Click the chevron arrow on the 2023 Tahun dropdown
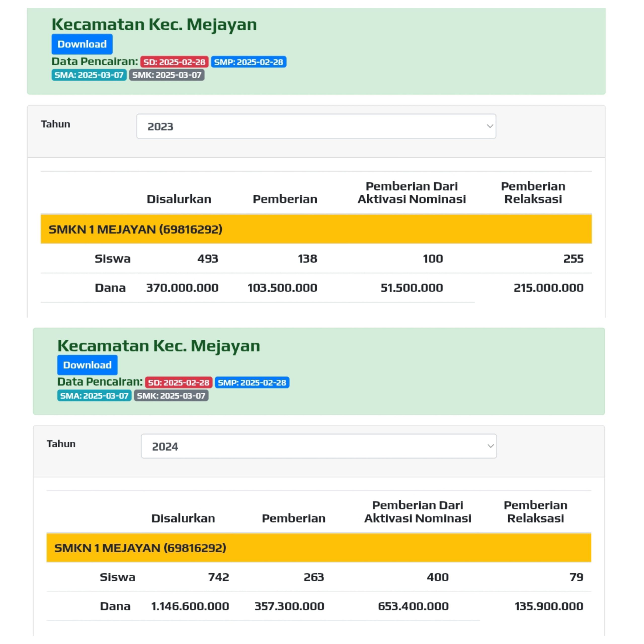 pyautogui.click(x=490, y=126)
